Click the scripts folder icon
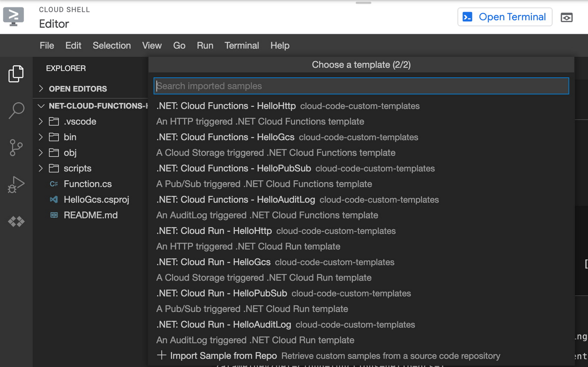This screenshot has height=367, width=588. [x=54, y=168]
